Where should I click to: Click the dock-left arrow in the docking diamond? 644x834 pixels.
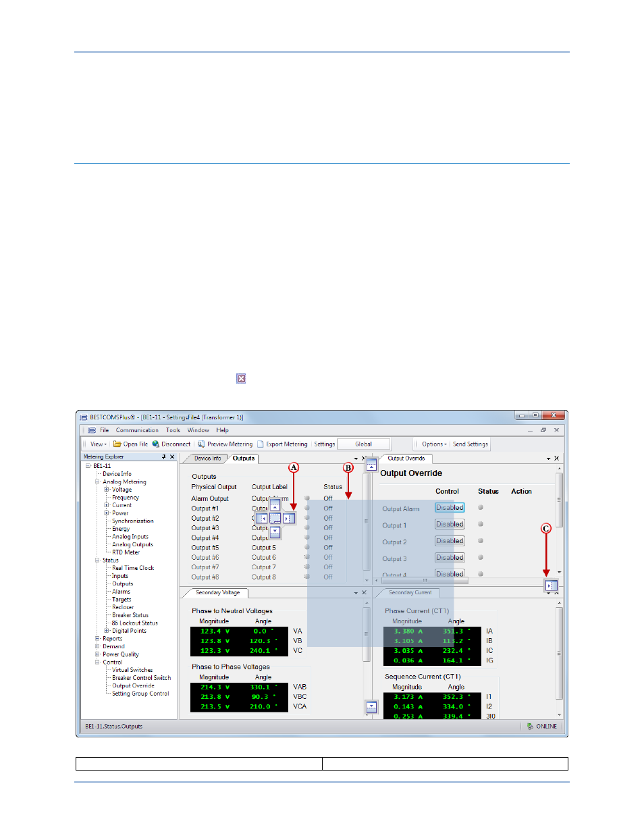pos(262,519)
